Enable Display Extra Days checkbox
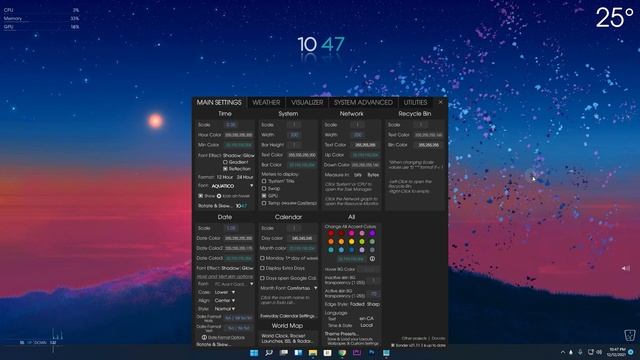Image resolution: width=640 pixels, height=360 pixels. point(262,268)
